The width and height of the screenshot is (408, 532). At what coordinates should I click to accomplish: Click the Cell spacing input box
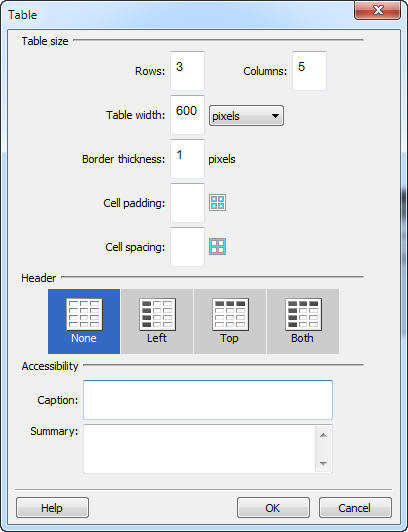[x=188, y=247]
